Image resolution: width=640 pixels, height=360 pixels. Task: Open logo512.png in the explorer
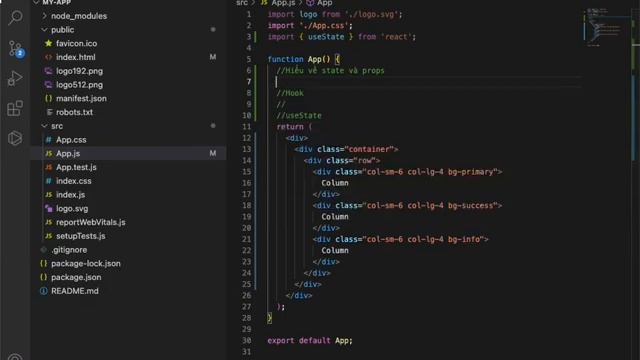79,84
